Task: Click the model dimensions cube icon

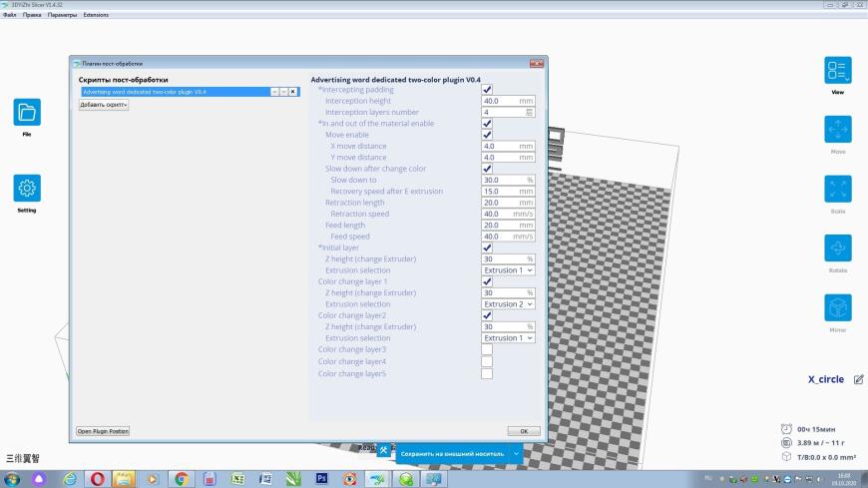Action: 786,456
